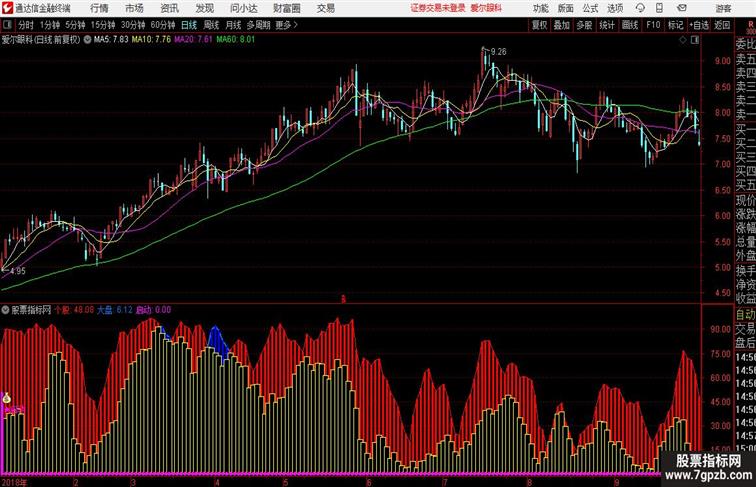Select the 周线 period tab
This screenshot has width=756, height=487.
pyautogui.click(x=211, y=25)
